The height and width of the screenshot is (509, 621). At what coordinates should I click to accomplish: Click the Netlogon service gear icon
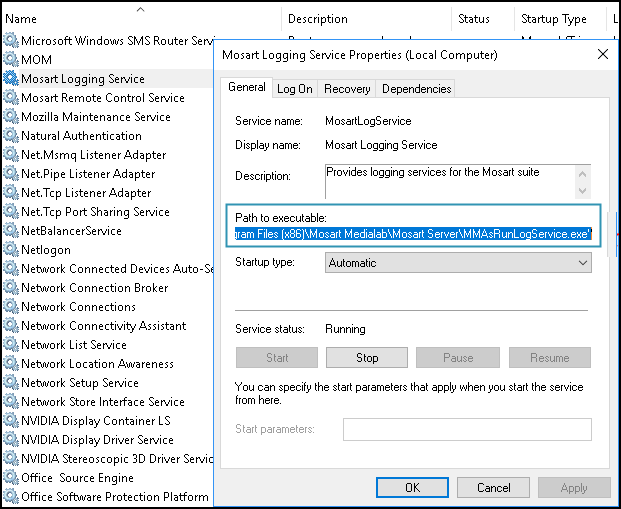[11, 250]
